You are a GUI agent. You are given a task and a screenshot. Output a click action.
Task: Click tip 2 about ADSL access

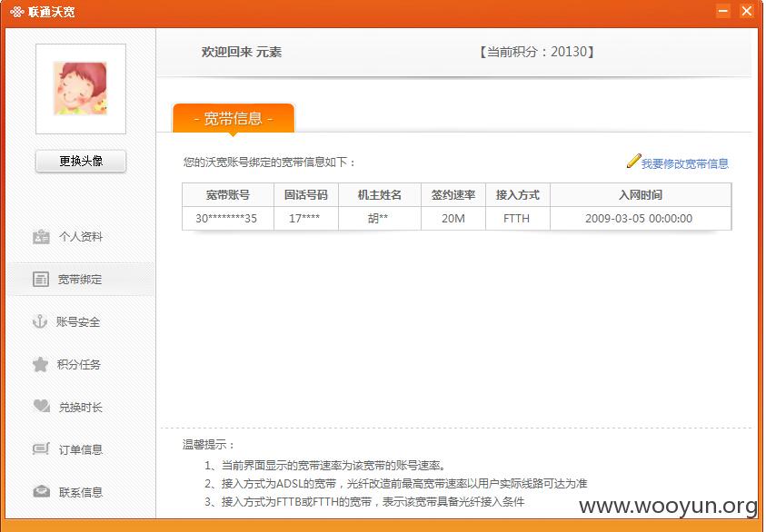pyautogui.click(x=395, y=484)
